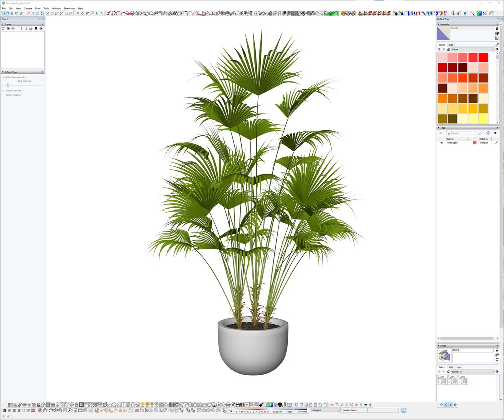
Task: Click Styles home (In Model) icon
Action: click(449, 372)
